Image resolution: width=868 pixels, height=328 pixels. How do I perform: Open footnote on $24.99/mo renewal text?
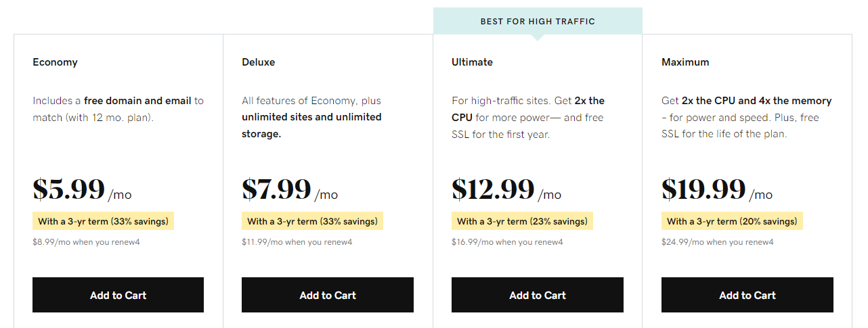(x=771, y=242)
